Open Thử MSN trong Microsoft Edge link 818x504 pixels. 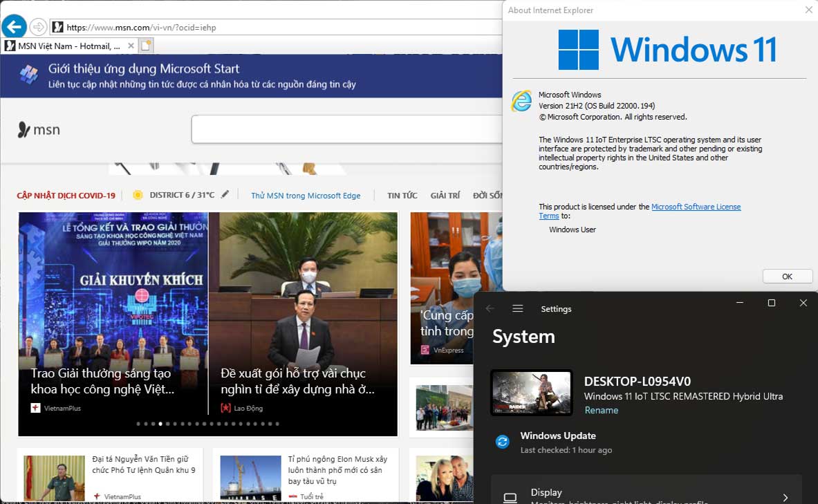click(306, 196)
